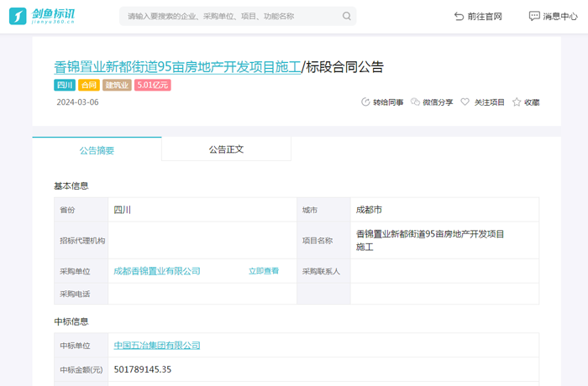Click the 5.01亿元 amount tag
This screenshot has width=588, height=386.
(x=153, y=85)
